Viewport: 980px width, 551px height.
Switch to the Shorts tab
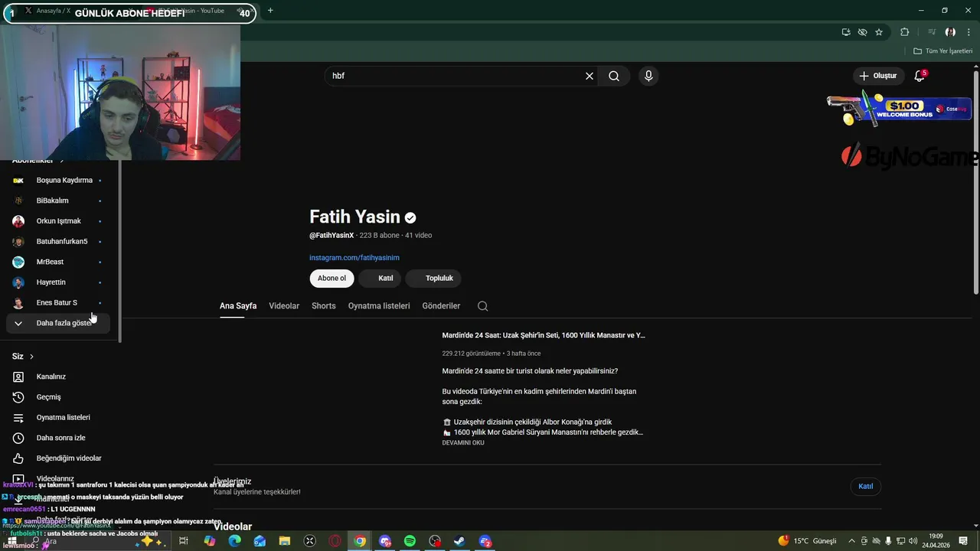click(x=324, y=306)
